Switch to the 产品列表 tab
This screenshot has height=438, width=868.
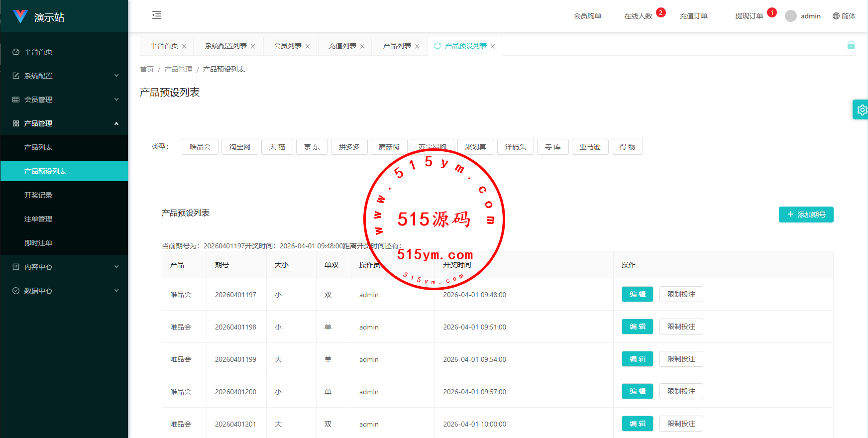pyautogui.click(x=397, y=46)
